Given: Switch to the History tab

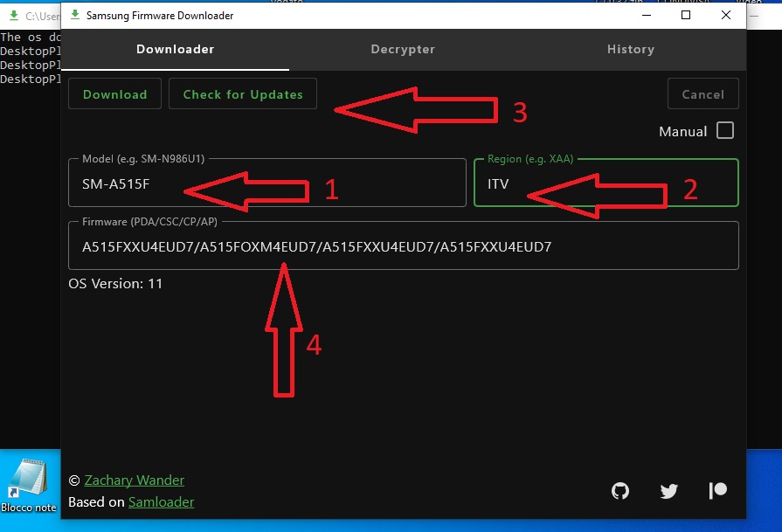Looking at the screenshot, I should click(x=630, y=50).
